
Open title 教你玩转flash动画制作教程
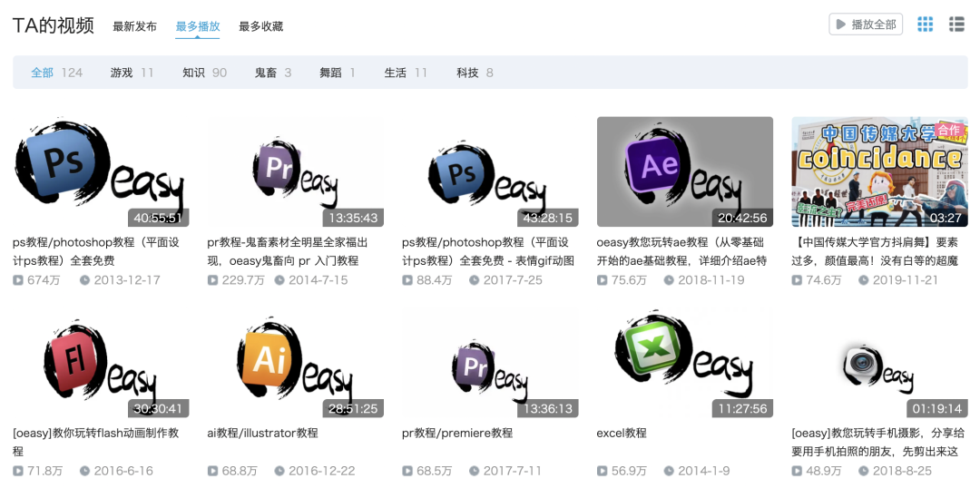pos(96,442)
